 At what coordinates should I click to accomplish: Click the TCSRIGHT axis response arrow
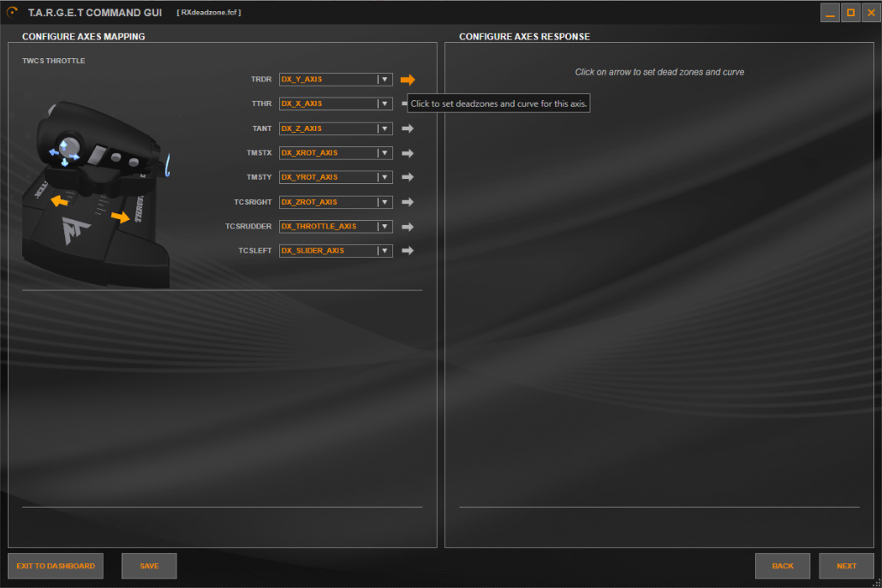(408, 202)
